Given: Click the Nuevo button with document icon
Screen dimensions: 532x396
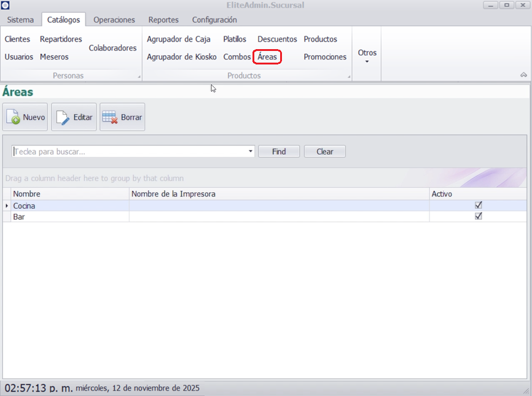Looking at the screenshot, I should [x=25, y=117].
